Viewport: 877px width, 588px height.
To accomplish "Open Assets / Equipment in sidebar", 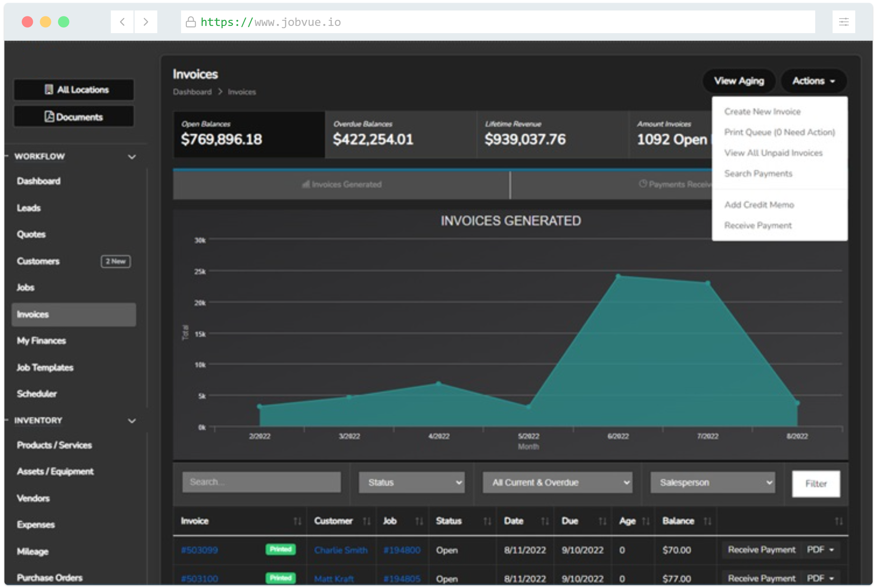I will coord(55,472).
